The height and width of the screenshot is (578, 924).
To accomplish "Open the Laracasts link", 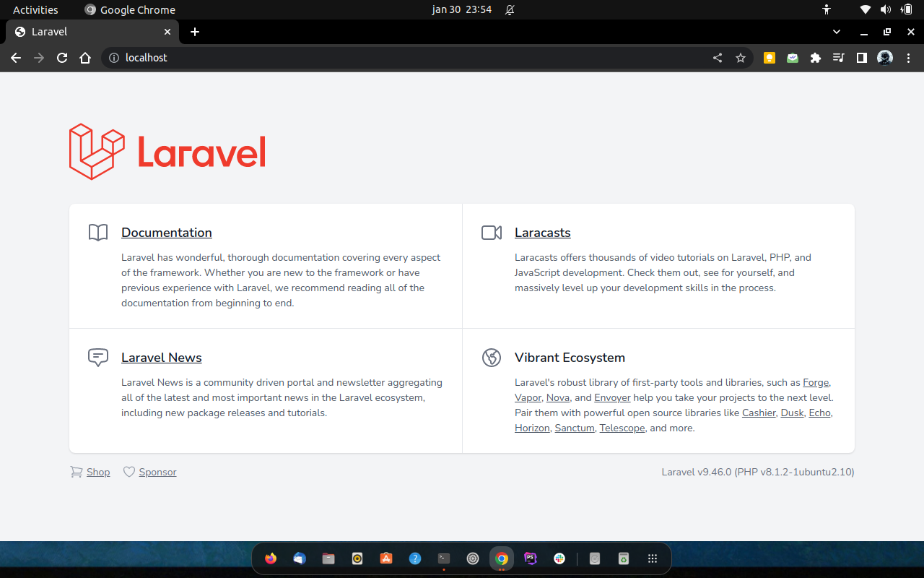I will [543, 233].
